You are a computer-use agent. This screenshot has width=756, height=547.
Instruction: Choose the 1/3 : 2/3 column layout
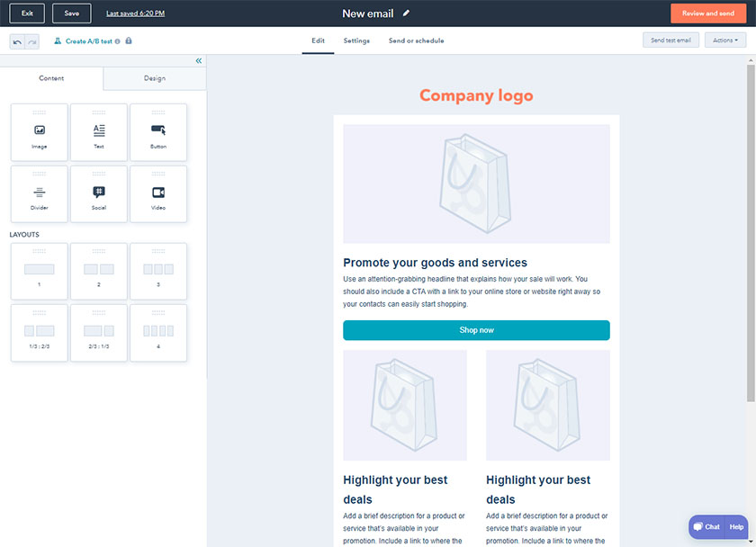(x=39, y=333)
